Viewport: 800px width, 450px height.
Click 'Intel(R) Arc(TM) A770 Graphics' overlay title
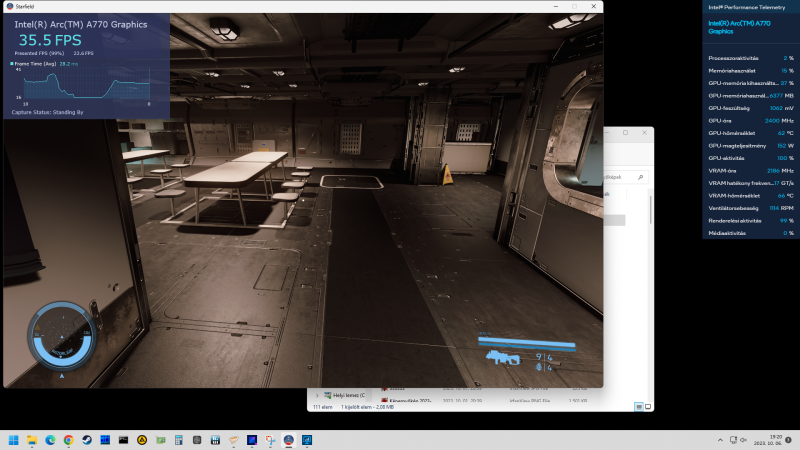pos(81,24)
